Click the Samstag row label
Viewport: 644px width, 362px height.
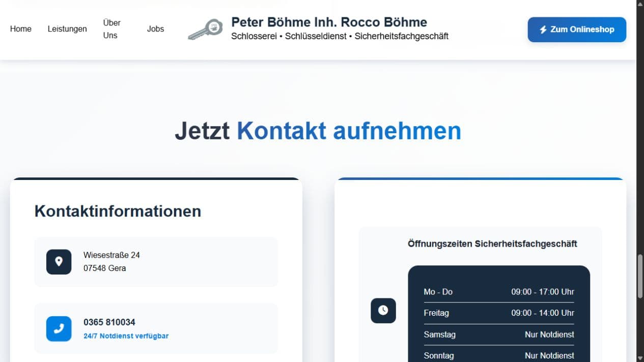coord(439,335)
